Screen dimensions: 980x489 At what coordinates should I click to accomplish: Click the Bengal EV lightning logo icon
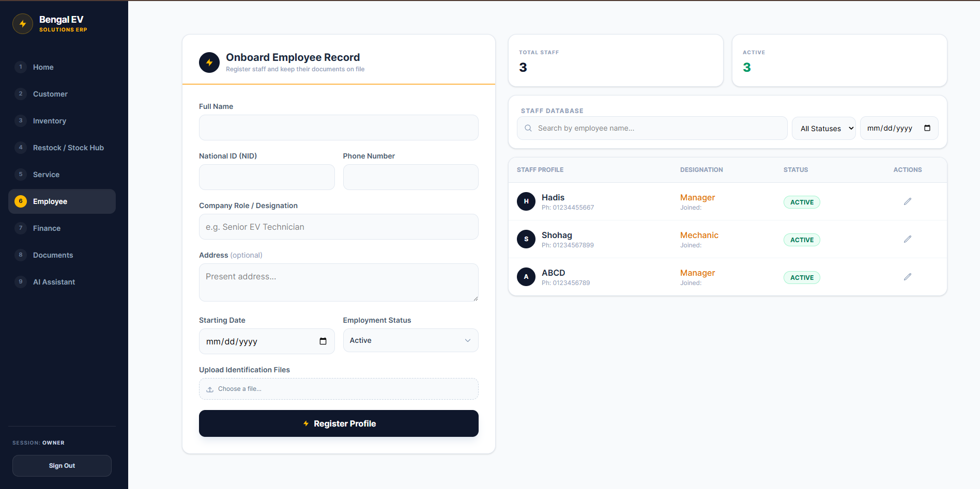(x=23, y=24)
